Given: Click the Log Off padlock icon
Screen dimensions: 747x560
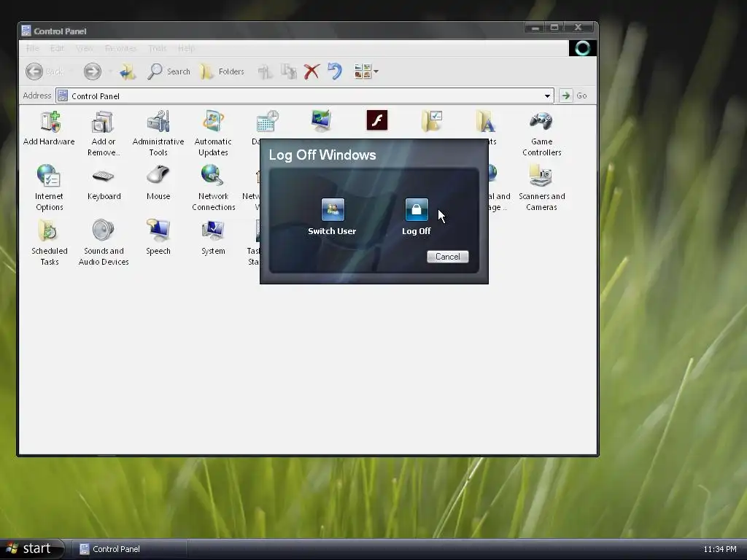Looking at the screenshot, I should coord(417,209).
